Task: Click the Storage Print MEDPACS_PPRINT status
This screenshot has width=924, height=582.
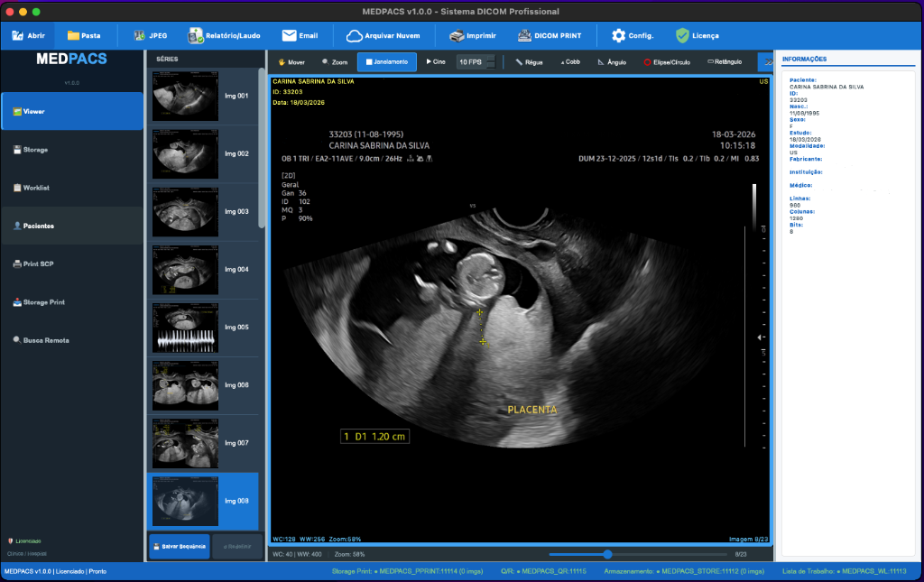Action: (x=407, y=571)
